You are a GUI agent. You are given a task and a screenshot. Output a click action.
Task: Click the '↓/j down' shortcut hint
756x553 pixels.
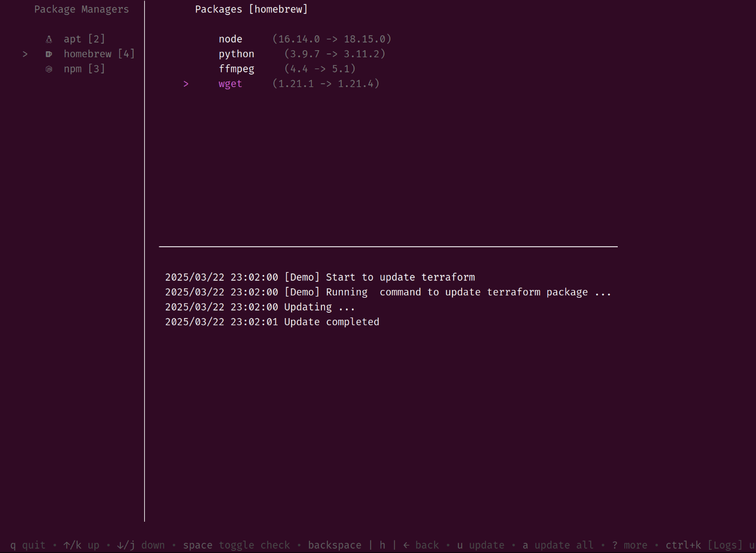[x=141, y=545]
